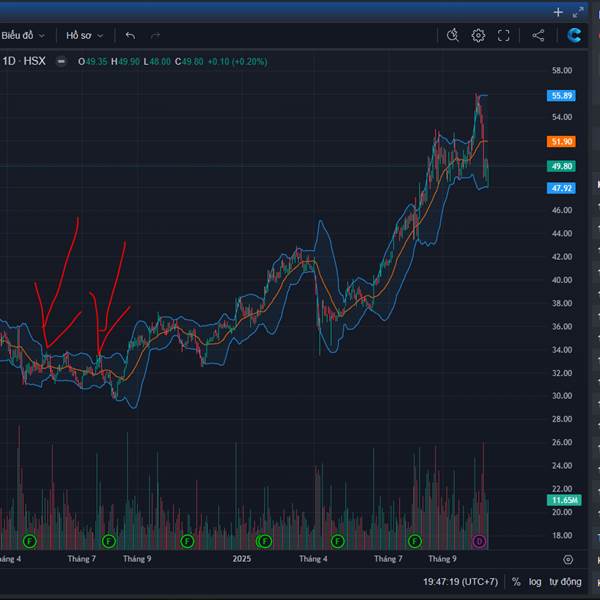This screenshot has height=600, width=600.
Task: Open the quick search icon in toolbar
Action: [453, 35]
